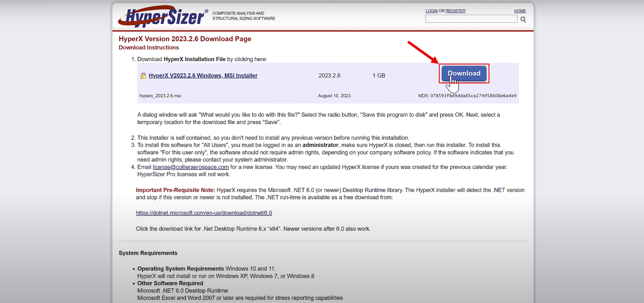
Task: Click the search magnifier icon
Action: coord(523,19)
